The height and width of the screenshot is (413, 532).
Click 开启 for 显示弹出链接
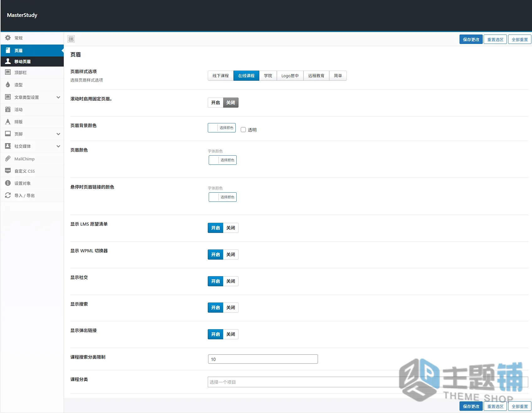216,334
